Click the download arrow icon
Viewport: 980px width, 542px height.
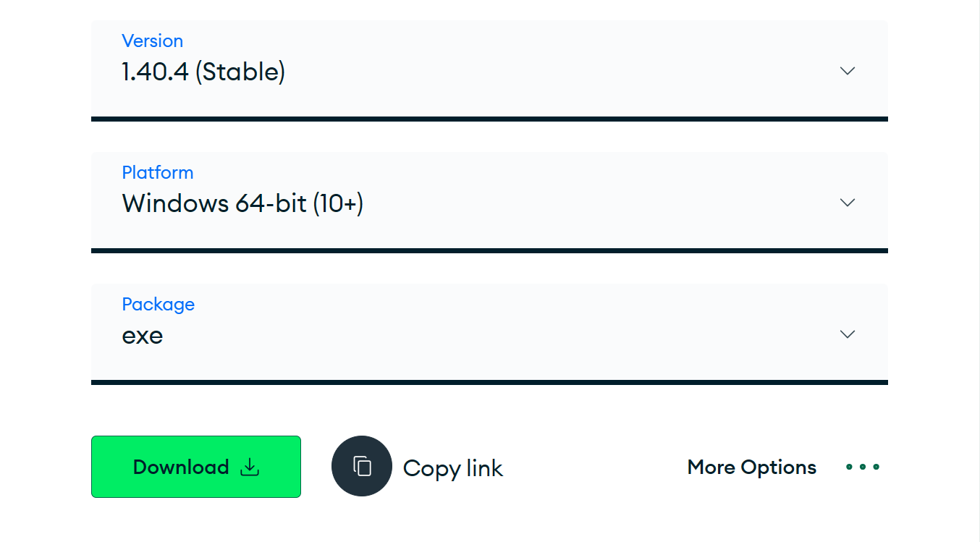[250, 467]
